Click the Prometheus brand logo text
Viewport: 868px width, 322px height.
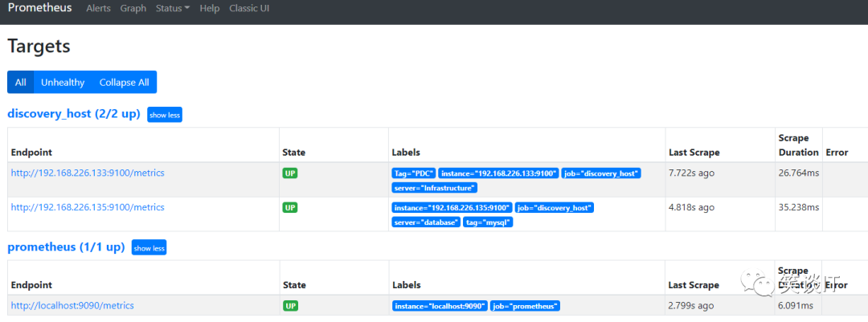pyautogui.click(x=39, y=8)
